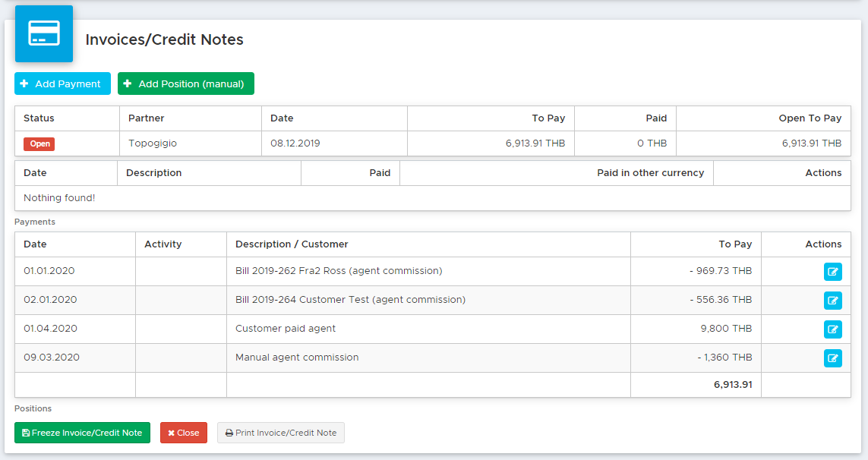Select the payment date 09.03.2020

coord(52,357)
